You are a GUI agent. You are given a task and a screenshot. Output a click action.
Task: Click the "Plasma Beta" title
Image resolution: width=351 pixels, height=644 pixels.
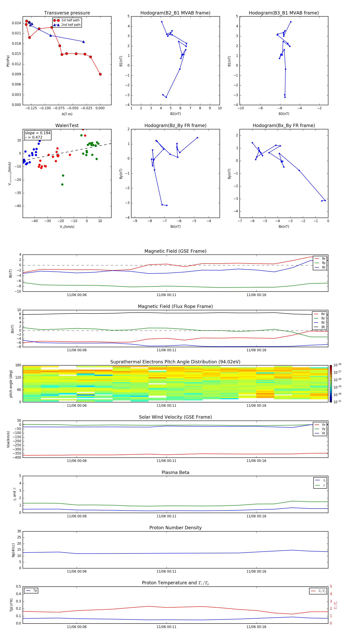tap(175, 473)
